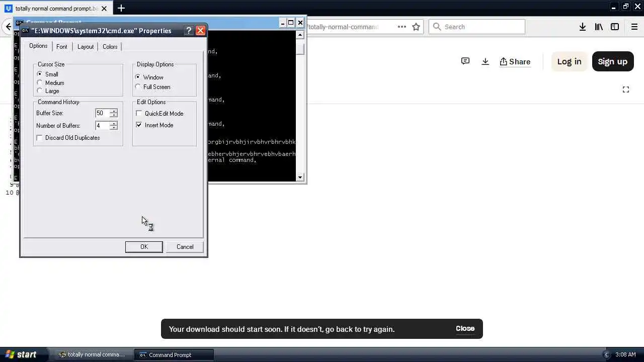Dismiss the download notice with Close
Image resolution: width=644 pixels, height=362 pixels.
(465, 328)
